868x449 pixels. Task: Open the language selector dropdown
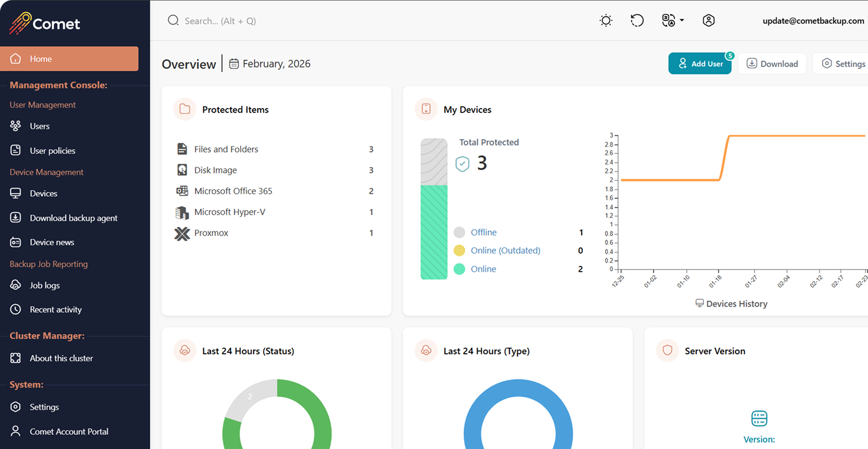point(672,21)
